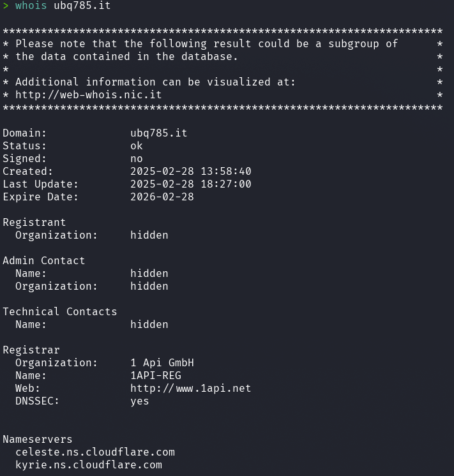Click the Technical Contacts section heading

[x=60, y=311]
